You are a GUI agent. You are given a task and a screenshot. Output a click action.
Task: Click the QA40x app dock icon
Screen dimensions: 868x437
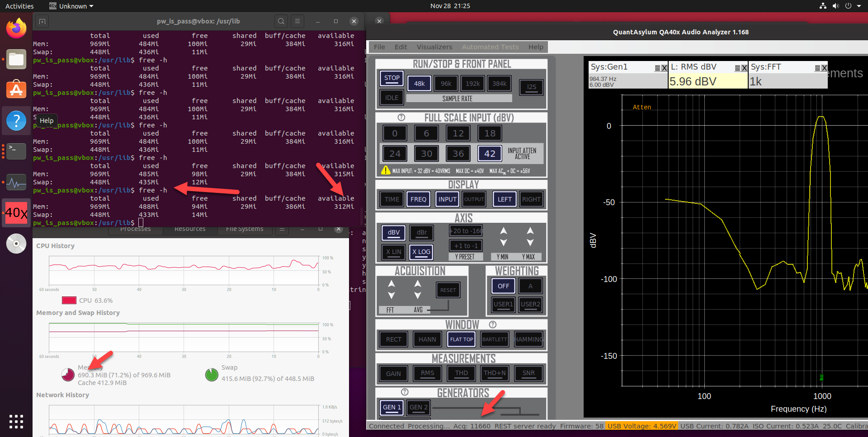click(x=16, y=212)
